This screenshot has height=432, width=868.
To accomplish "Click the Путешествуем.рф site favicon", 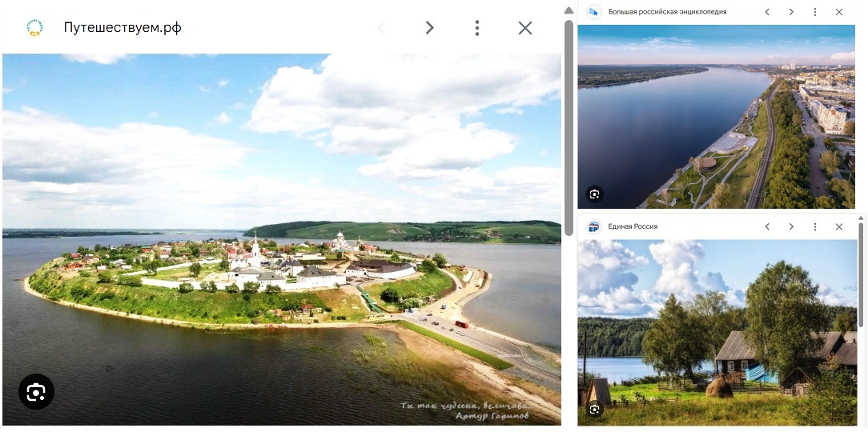I will tap(34, 28).
